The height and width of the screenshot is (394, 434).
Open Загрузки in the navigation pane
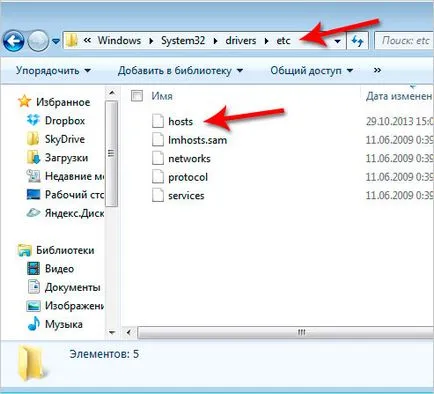[x=67, y=158]
